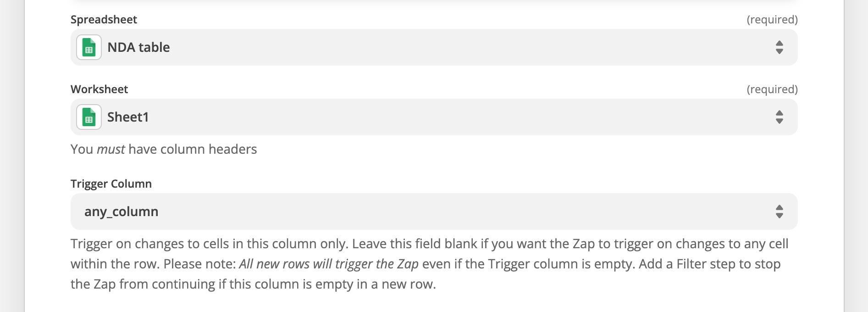Click the any_column value in Trigger Column

click(121, 212)
